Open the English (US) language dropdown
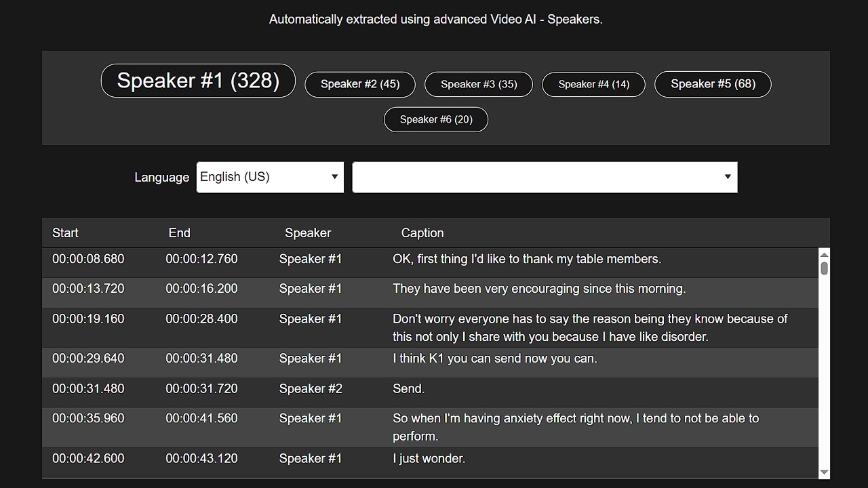The width and height of the screenshot is (868, 488). (x=270, y=177)
